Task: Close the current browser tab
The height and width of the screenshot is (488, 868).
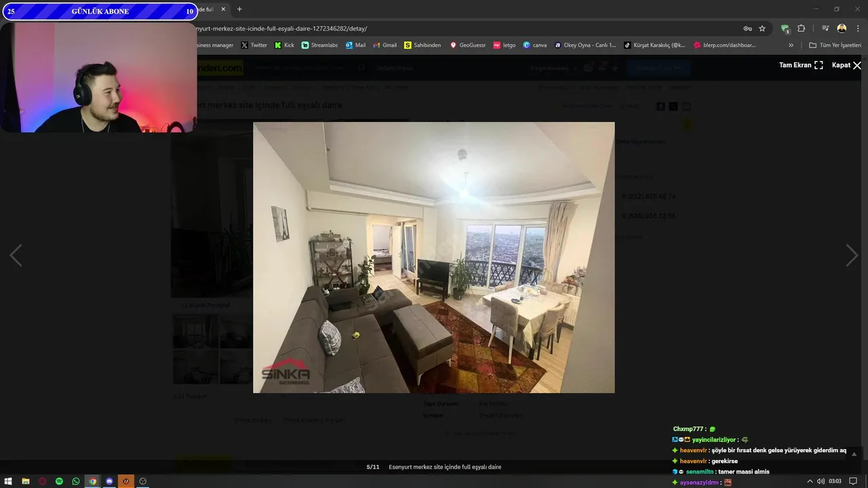Action: (x=222, y=9)
